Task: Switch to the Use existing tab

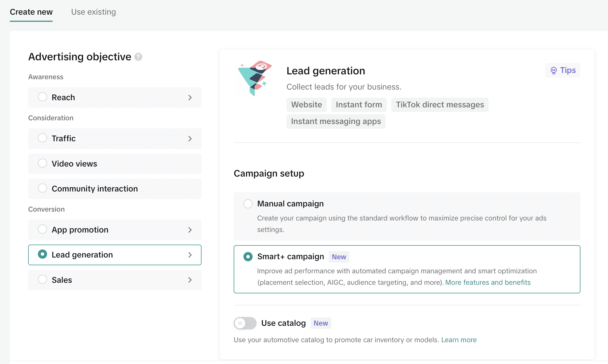Action: [x=93, y=12]
